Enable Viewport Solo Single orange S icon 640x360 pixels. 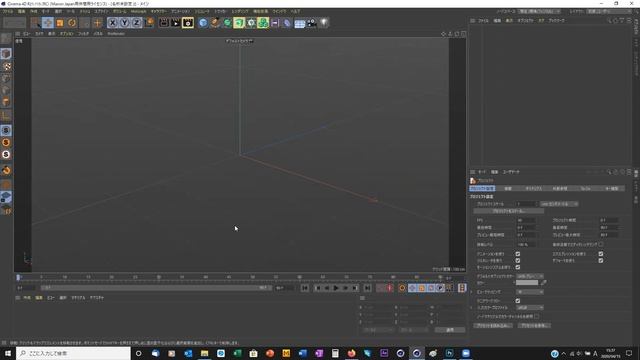[x=6, y=142]
